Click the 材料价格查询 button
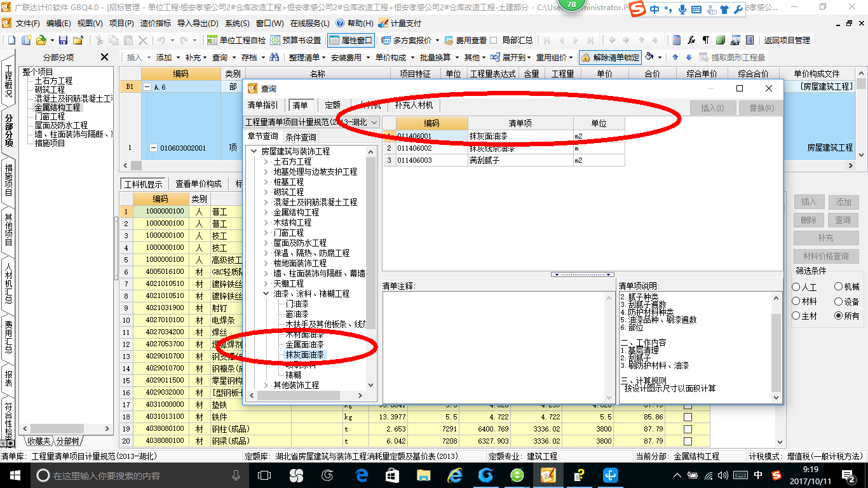The image size is (868, 488). coord(825,256)
